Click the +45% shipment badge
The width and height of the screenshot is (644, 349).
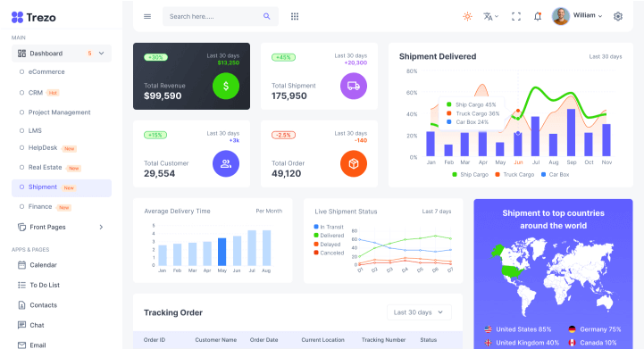(x=283, y=57)
